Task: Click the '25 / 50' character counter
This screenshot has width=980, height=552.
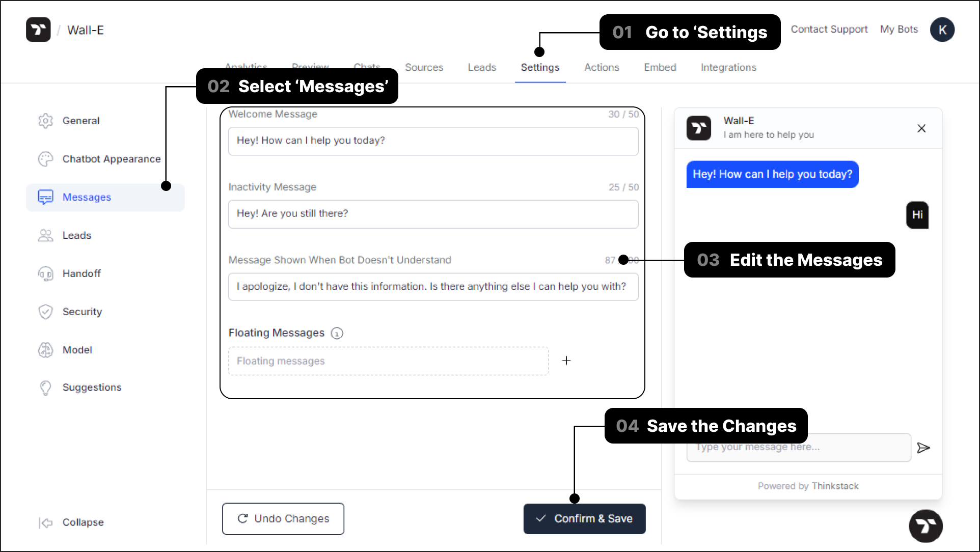Action: 623,187
